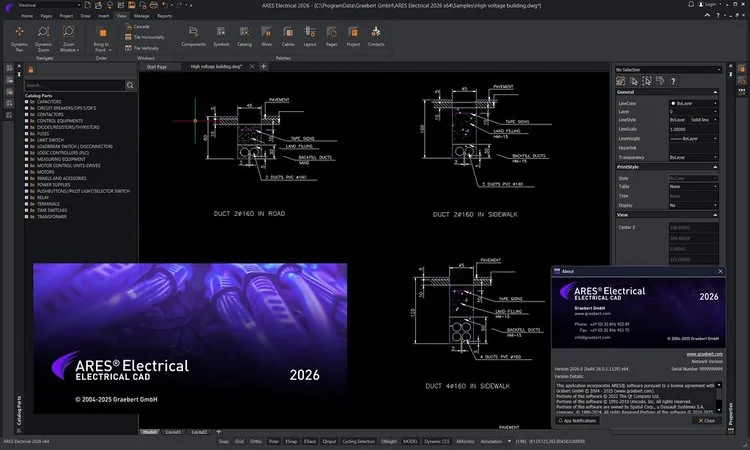Image resolution: width=750 pixels, height=450 pixels.
Task: Open the No Selection dropdown
Action: click(x=668, y=70)
